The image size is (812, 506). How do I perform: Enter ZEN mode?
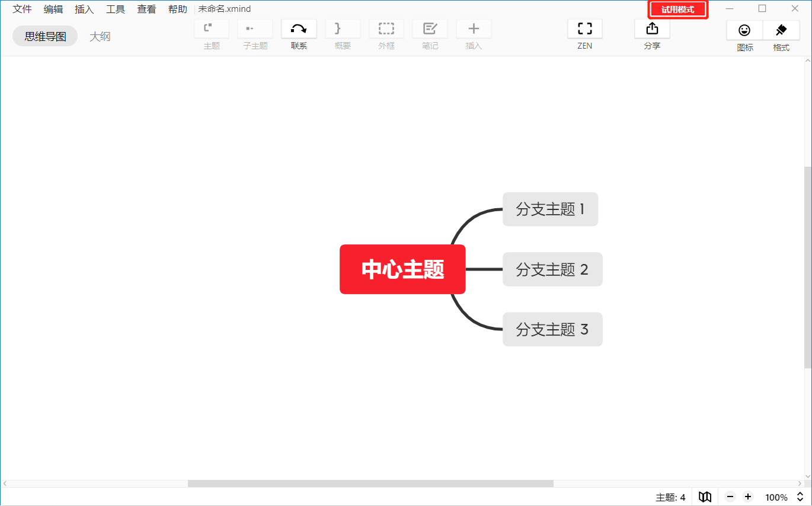(x=585, y=28)
